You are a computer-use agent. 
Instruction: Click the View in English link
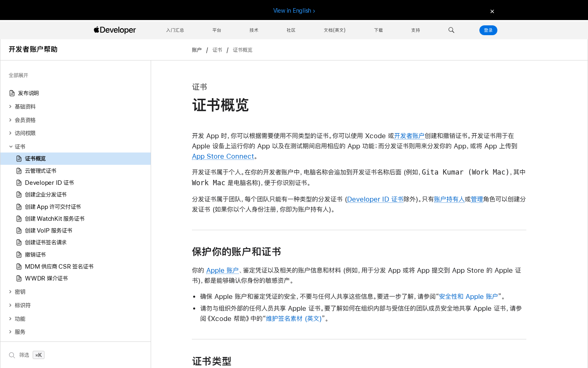pyautogui.click(x=294, y=11)
